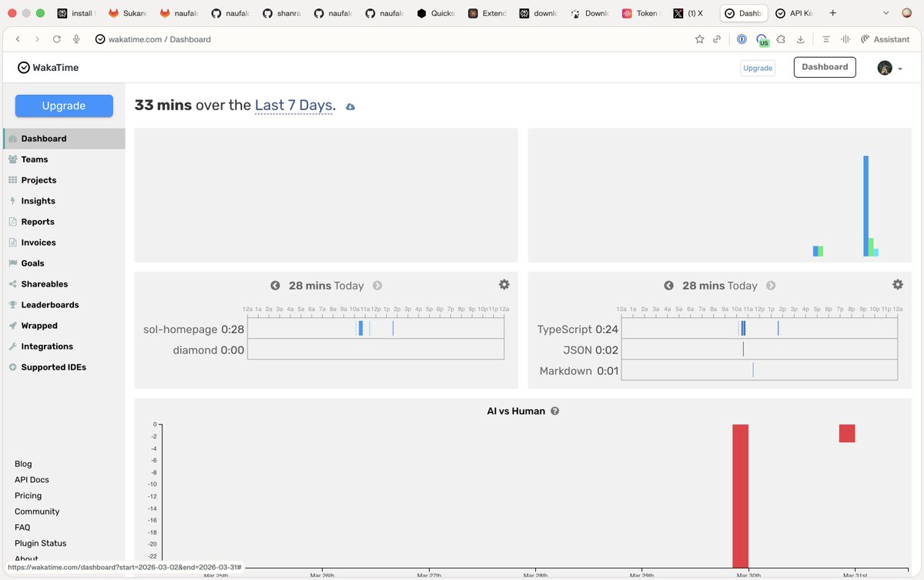Click the AI vs Human help icon
This screenshot has height=580, width=924.
coord(555,411)
